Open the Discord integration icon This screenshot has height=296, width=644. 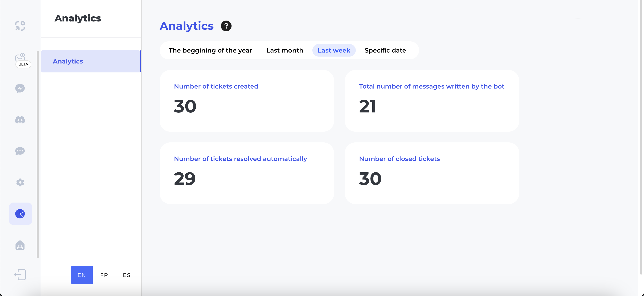[20, 120]
